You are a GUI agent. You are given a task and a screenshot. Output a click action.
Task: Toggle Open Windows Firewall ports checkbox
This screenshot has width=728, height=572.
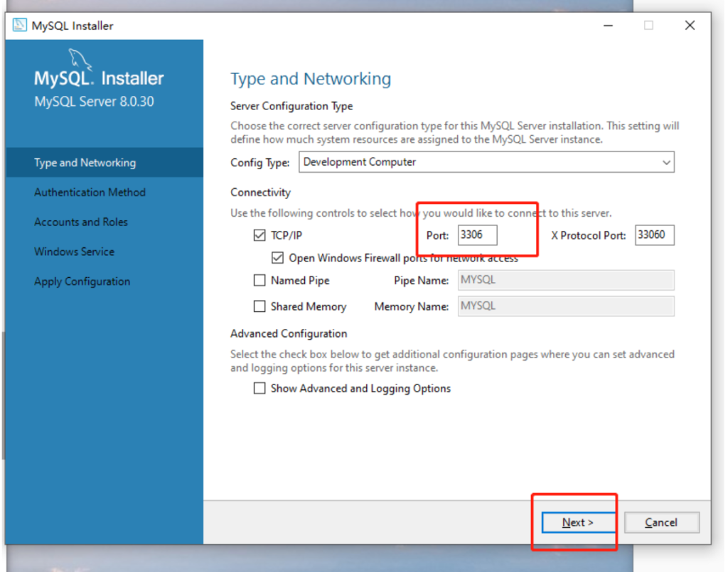pyautogui.click(x=278, y=257)
